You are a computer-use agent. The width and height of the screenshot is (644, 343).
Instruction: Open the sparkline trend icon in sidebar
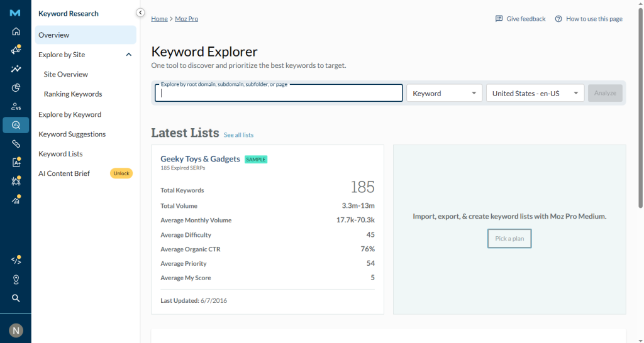pyautogui.click(x=16, y=69)
